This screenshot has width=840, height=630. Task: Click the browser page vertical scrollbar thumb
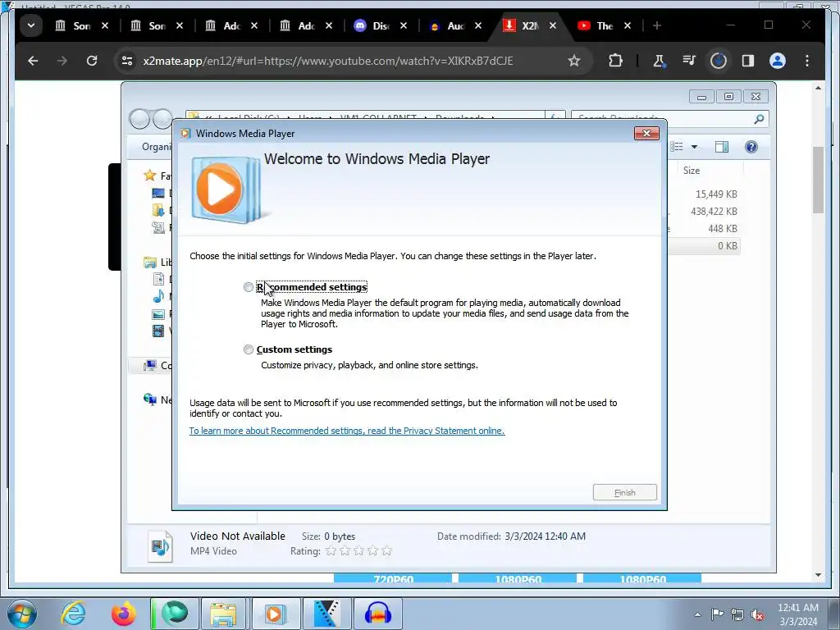(x=818, y=180)
